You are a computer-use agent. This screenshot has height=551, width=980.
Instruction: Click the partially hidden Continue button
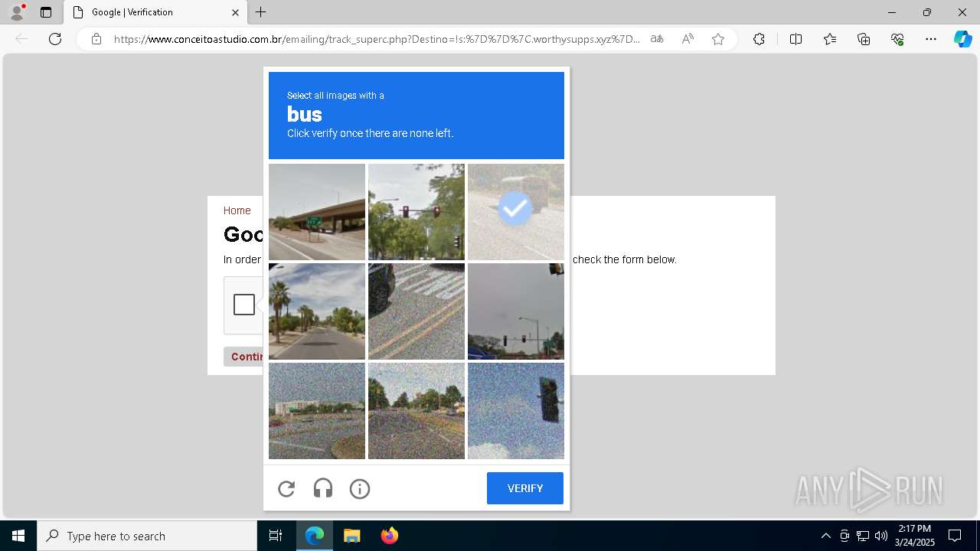[243, 357]
